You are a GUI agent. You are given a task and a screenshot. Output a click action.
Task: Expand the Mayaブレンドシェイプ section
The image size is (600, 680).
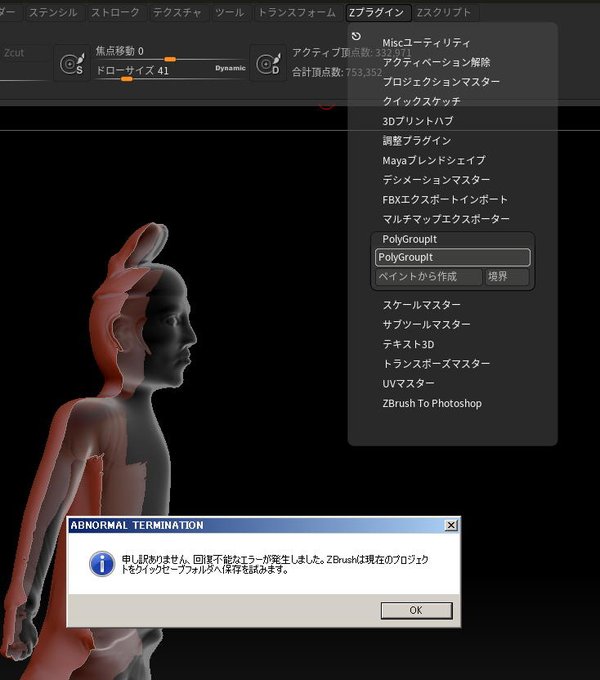[434, 160]
